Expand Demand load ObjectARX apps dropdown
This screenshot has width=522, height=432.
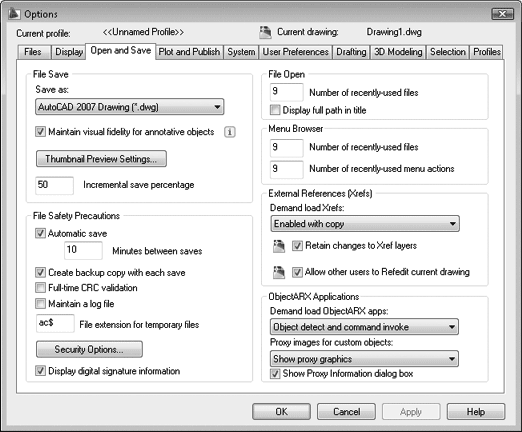click(364, 327)
